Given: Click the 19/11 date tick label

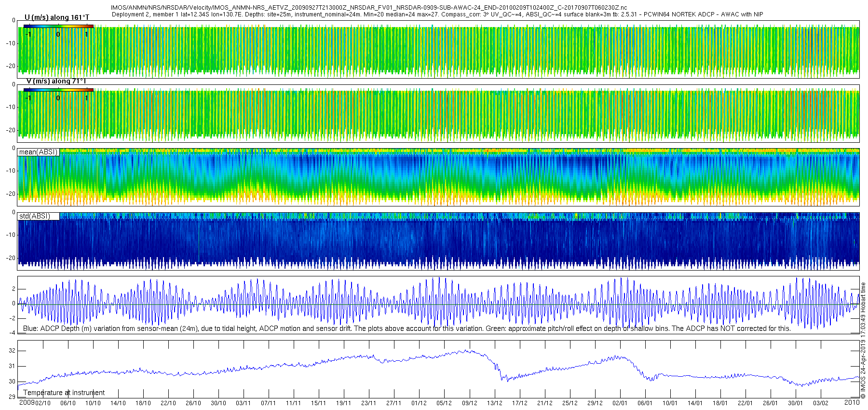Looking at the screenshot, I should click(344, 403).
